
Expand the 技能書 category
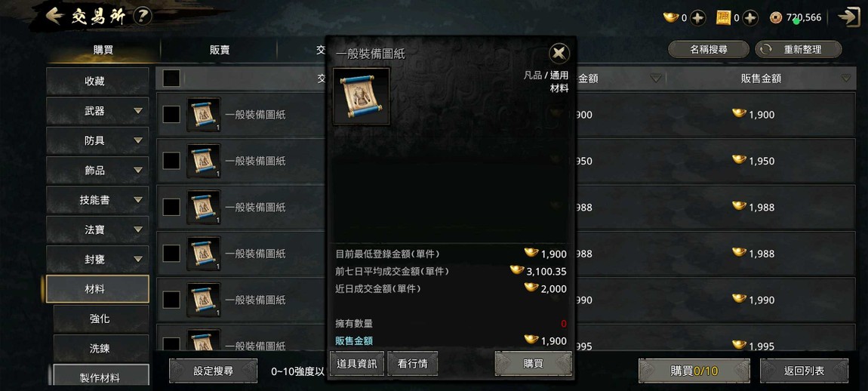138,200
